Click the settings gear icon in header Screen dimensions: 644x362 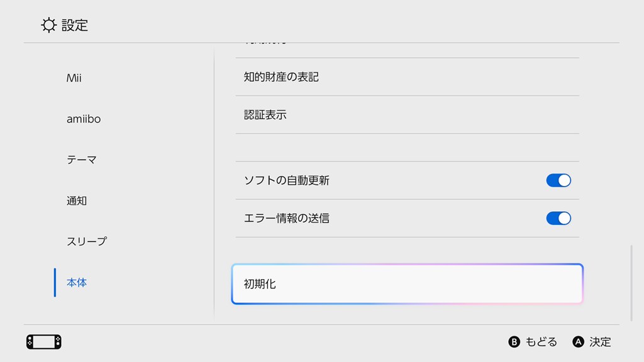click(48, 25)
